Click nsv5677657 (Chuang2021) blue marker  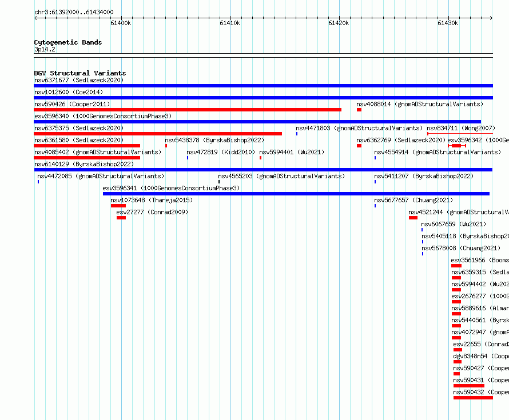[x=375, y=206]
